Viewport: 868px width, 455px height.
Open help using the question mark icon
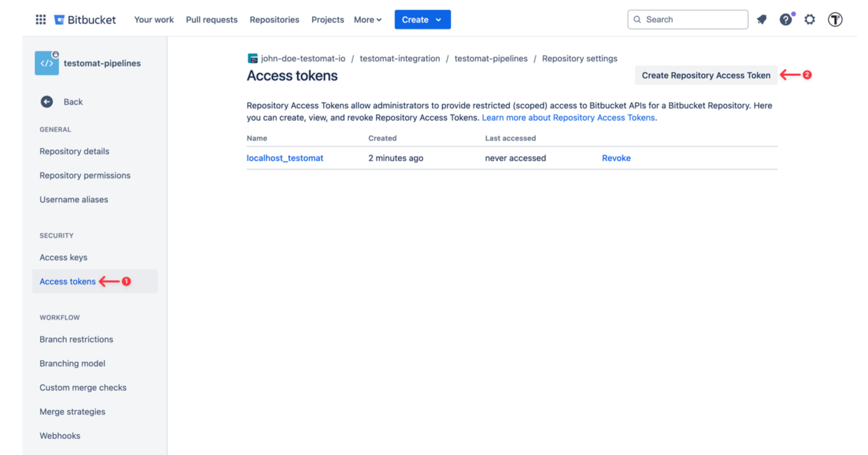786,20
